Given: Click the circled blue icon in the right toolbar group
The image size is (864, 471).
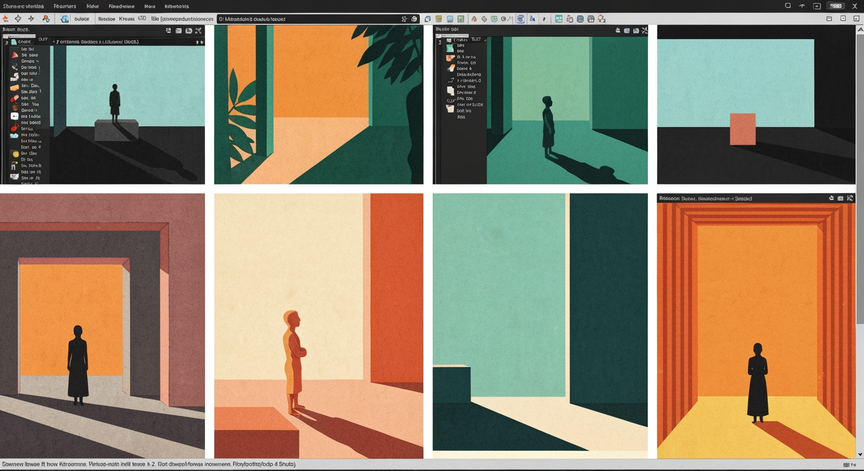Looking at the screenshot, I should (x=521, y=19).
